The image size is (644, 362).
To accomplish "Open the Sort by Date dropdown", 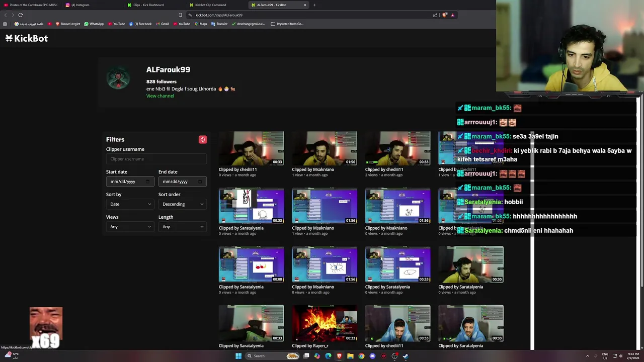I will click(130, 204).
